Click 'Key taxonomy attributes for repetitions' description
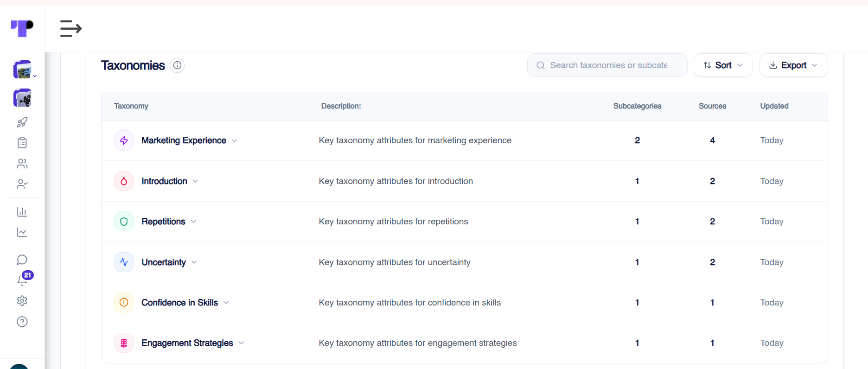868x369 pixels. [394, 222]
